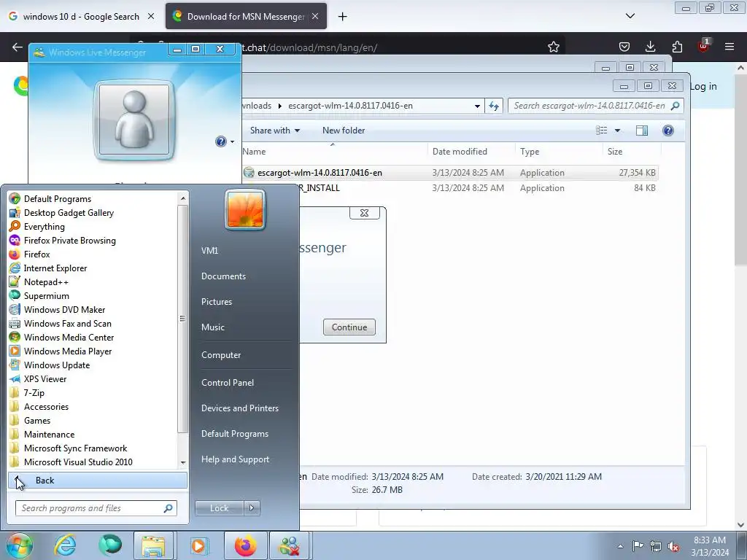
Task: Open the VM1 user folder
Action: 209,251
